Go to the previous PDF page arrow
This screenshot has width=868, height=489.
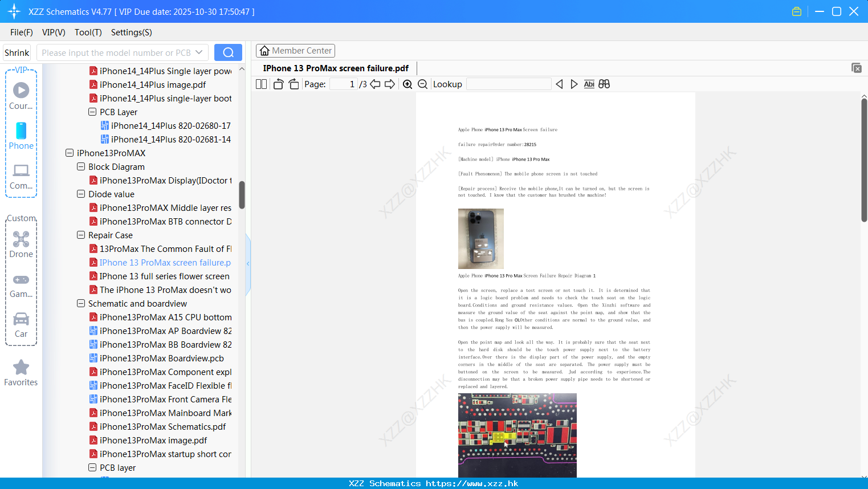pos(375,84)
